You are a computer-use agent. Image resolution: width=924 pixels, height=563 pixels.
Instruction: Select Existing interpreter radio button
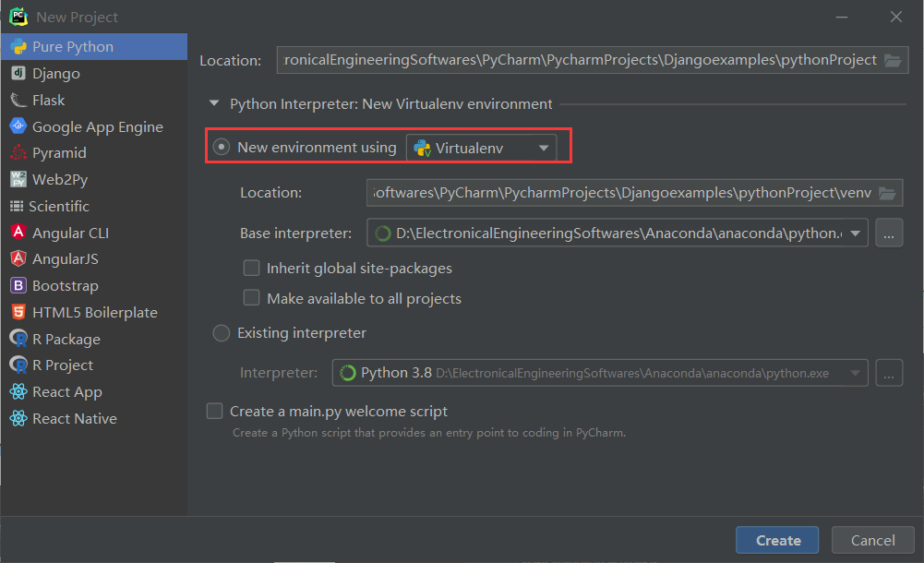click(x=221, y=333)
